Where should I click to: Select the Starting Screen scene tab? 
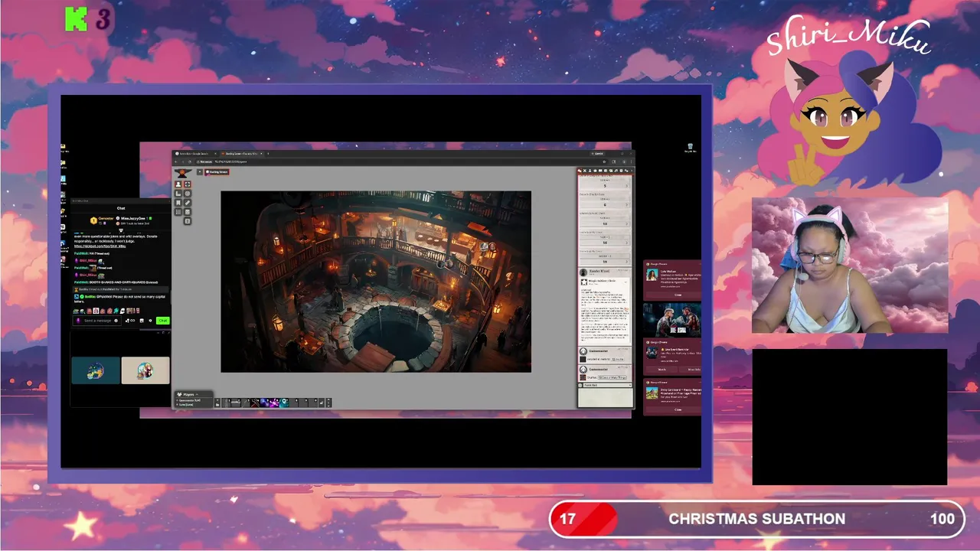[217, 172]
